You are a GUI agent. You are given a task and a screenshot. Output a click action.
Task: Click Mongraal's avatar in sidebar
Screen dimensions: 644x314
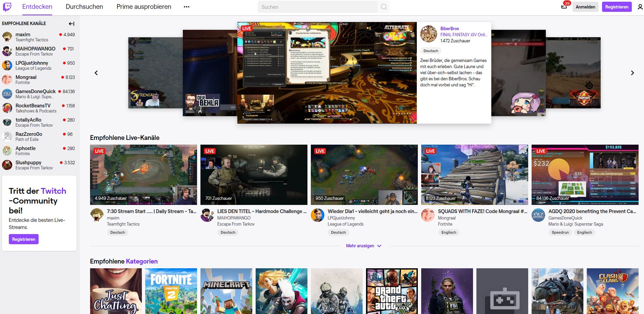pyautogui.click(x=7, y=80)
